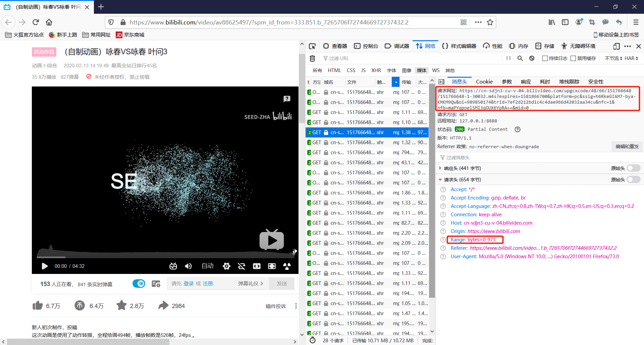Viewport: 644px width, 345px height.
Task: Switch to the 调试器 debugger tab
Action: coord(397,46)
